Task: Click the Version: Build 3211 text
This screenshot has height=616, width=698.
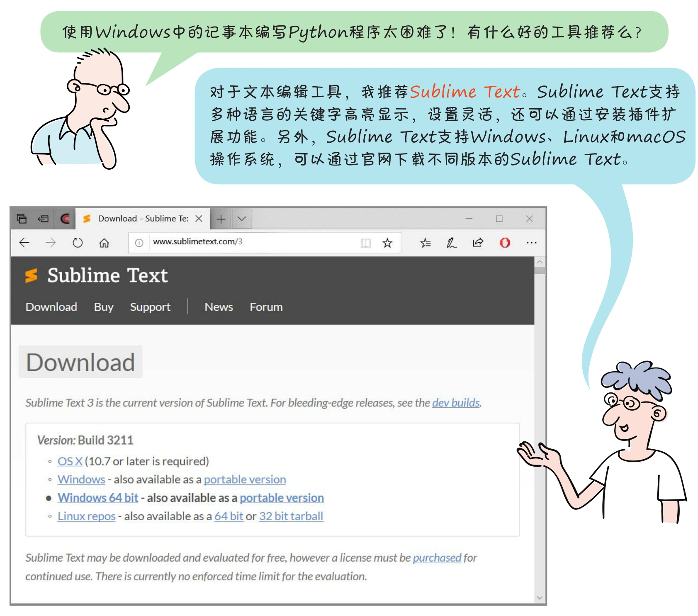Action: click(85, 440)
